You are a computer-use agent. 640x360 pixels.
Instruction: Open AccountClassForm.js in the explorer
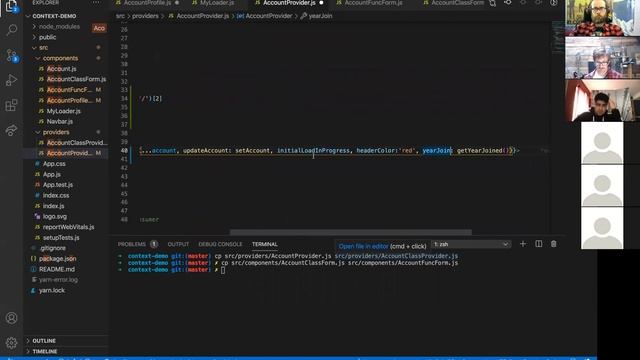[76, 79]
